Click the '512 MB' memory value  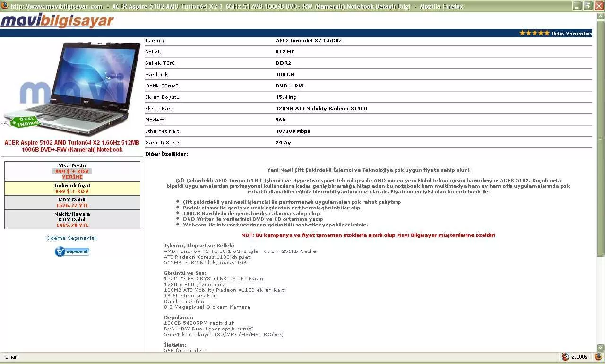(285, 52)
